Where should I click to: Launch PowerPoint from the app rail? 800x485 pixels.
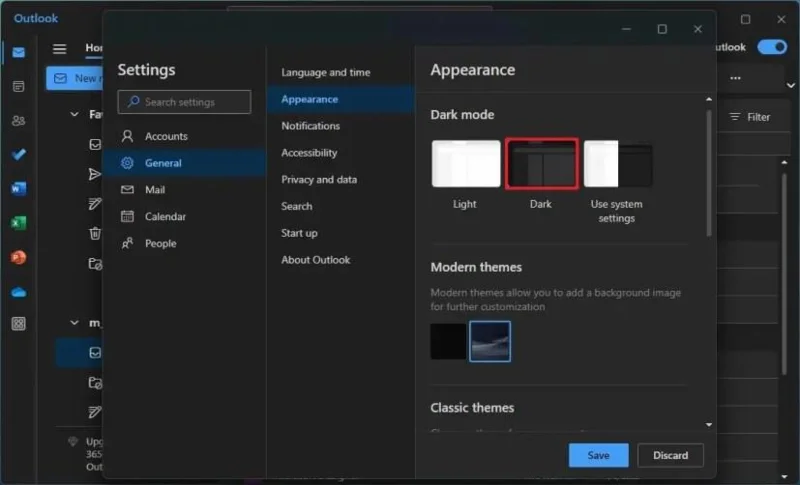pos(18,257)
